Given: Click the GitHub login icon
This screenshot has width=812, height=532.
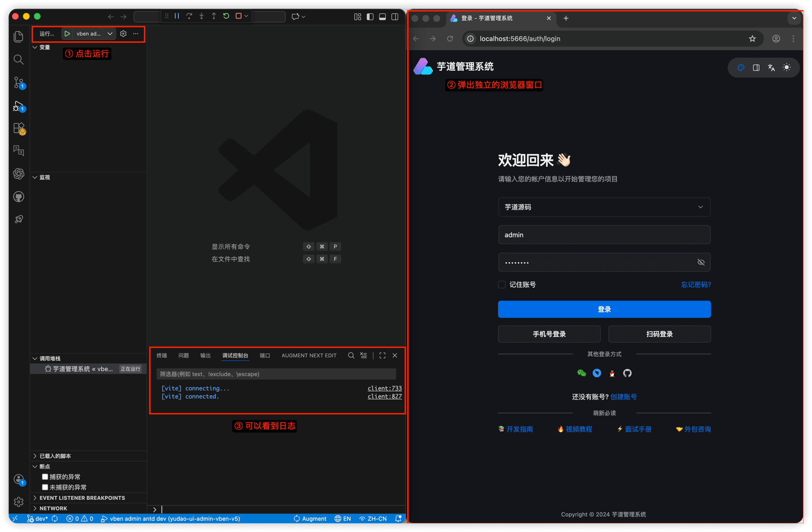Looking at the screenshot, I should 627,373.
